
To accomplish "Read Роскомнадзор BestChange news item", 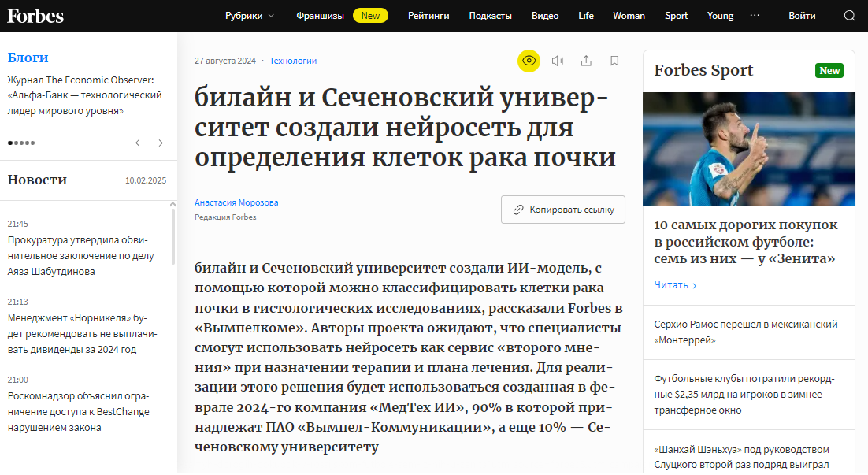I will 79,412.
